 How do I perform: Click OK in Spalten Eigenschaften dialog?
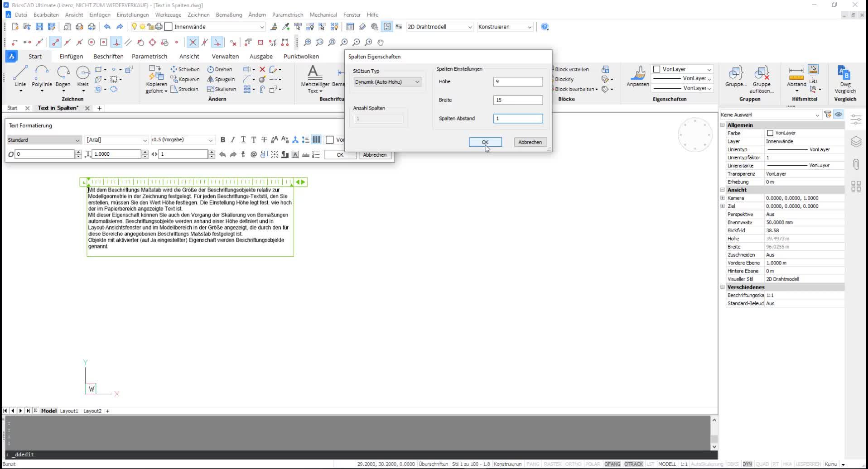pyautogui.click(x=485, y=142)
